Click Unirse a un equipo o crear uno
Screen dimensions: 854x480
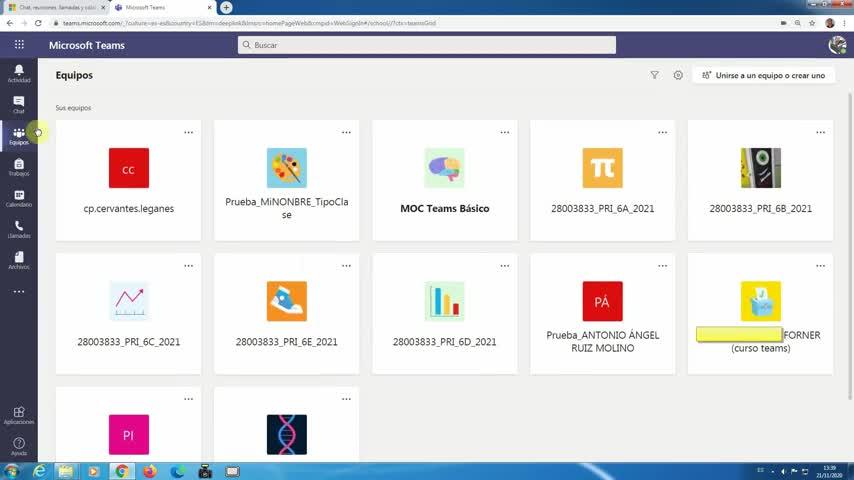click(764, 75)
